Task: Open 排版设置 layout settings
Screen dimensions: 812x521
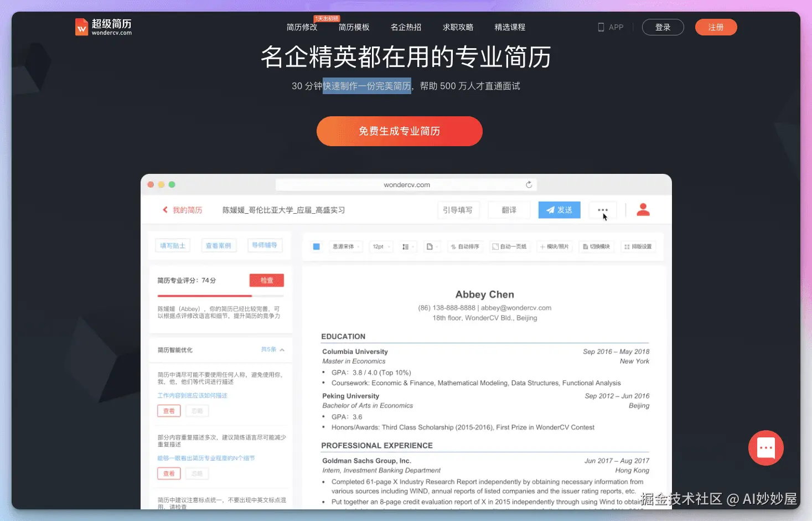Action: click(638, 246)
